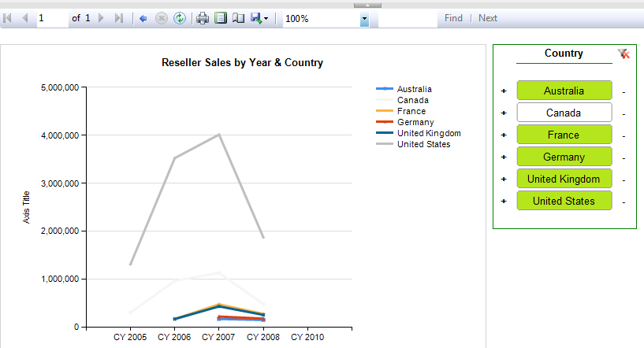
Task: Open page setup
Action: click(x=238, y=18)
